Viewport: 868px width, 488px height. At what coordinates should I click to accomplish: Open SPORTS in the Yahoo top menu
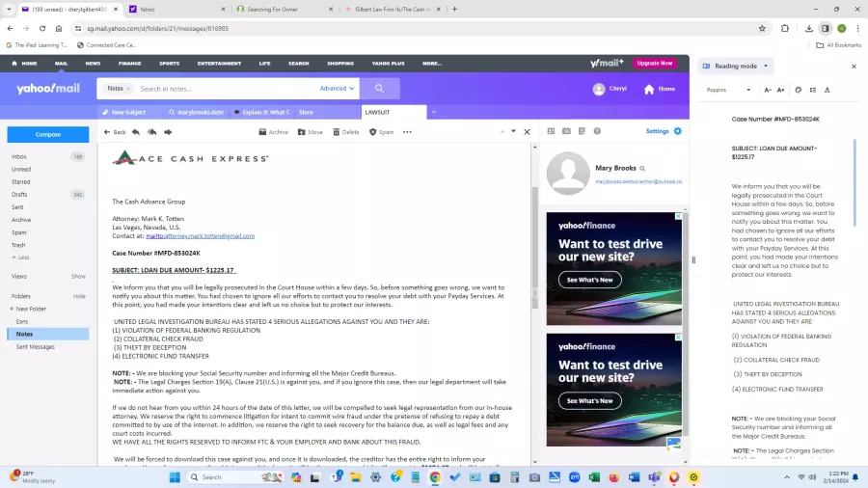tap(170, 64)
